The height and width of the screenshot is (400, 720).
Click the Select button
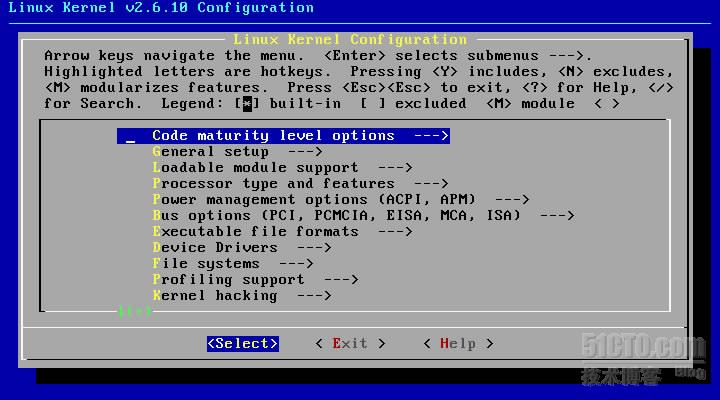point(242,344)
